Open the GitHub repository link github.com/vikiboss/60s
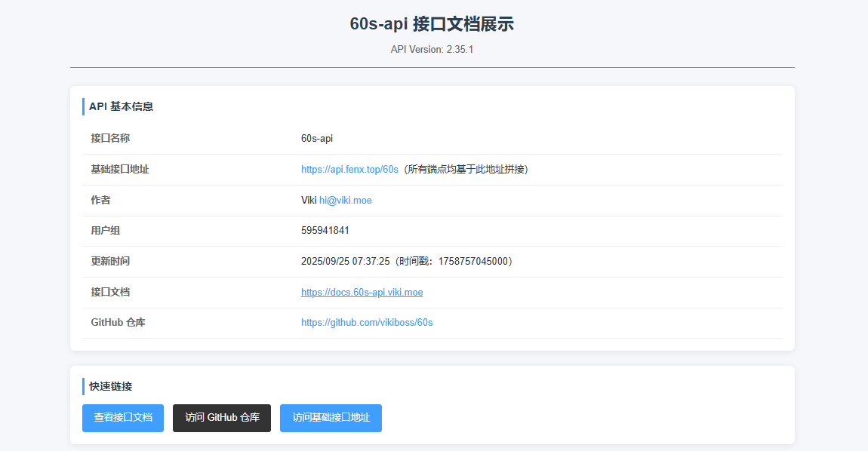The image size is (868, 451). [366, 322]
